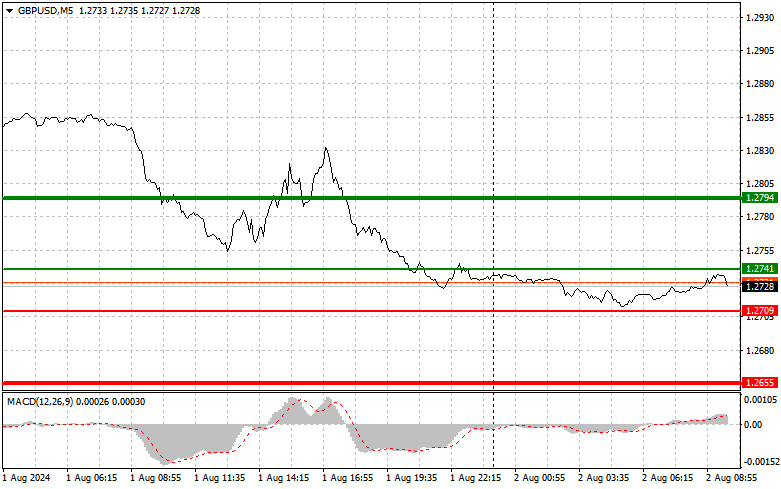Select the 1 Aug 19:35 time label

pos(411,478)
